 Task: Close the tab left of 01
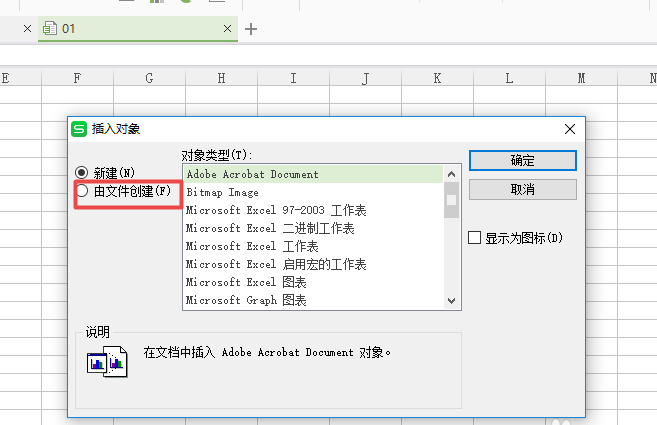tap(27, 29)
